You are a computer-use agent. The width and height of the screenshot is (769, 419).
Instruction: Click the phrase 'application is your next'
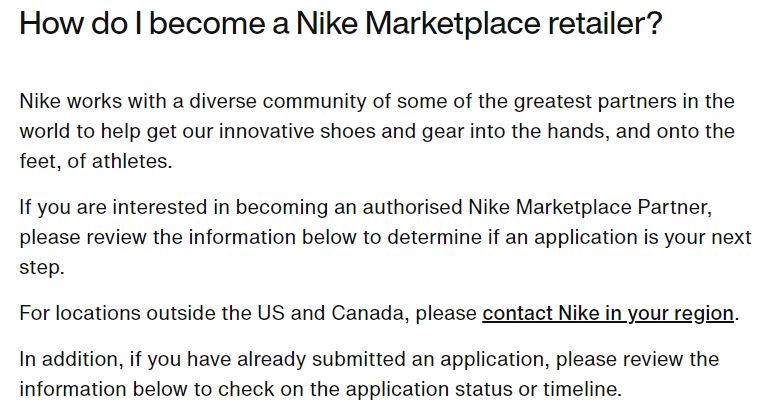point(643,237)
